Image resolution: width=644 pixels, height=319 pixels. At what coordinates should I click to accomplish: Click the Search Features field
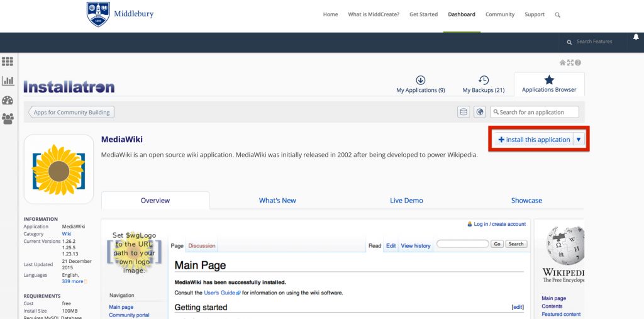click(x=594, y=42)
